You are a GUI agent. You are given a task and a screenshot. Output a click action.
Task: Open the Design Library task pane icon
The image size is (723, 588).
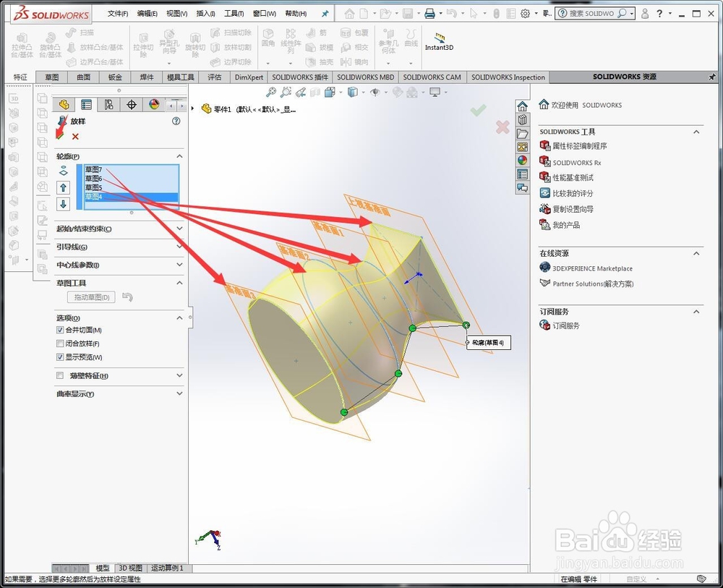(522, 120)
